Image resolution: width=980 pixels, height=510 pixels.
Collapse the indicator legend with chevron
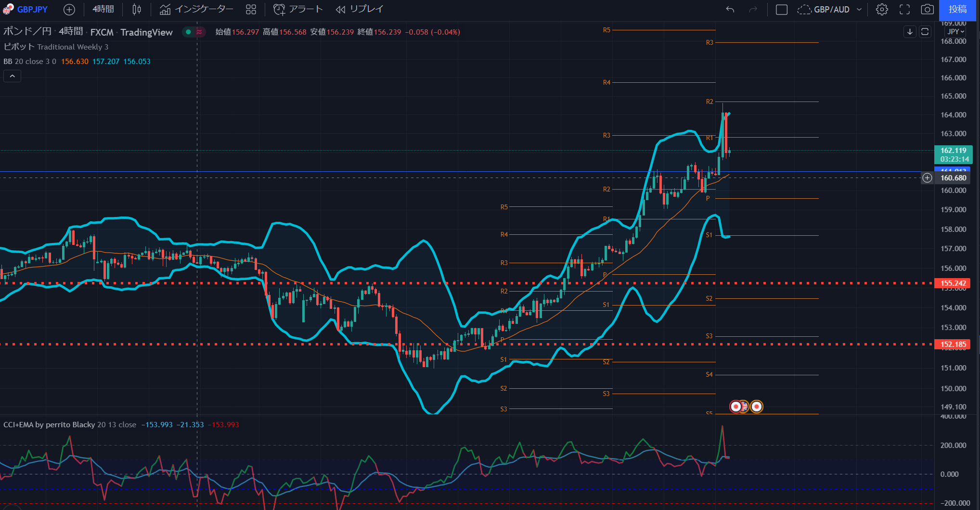tap(12, 76)
